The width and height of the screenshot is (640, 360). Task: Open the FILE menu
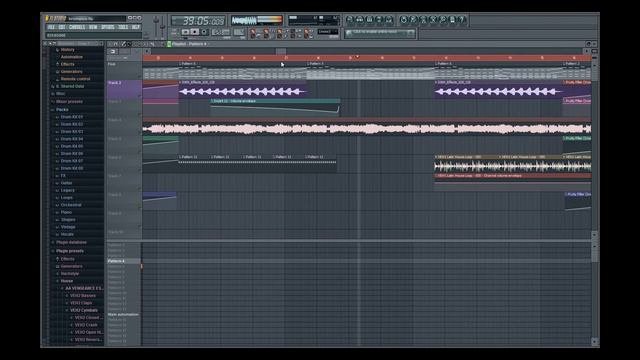pyautogui.click(x=51, y=27)
